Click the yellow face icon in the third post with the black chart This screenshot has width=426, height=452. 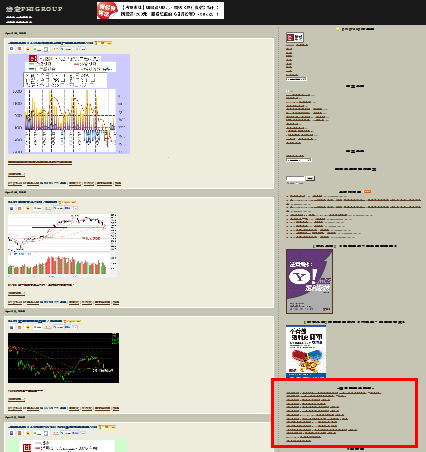pos(28,327)
